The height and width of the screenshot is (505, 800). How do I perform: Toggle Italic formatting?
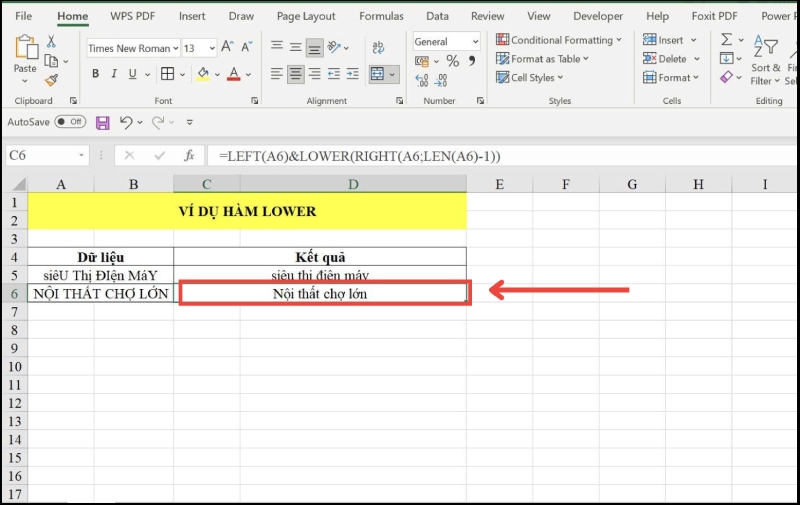[114, 74]
